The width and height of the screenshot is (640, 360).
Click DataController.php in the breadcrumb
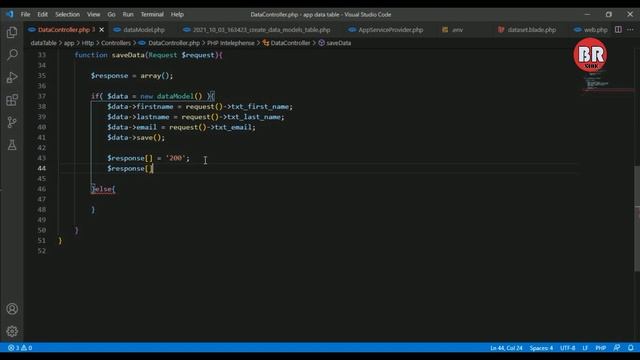pos(174,43)
